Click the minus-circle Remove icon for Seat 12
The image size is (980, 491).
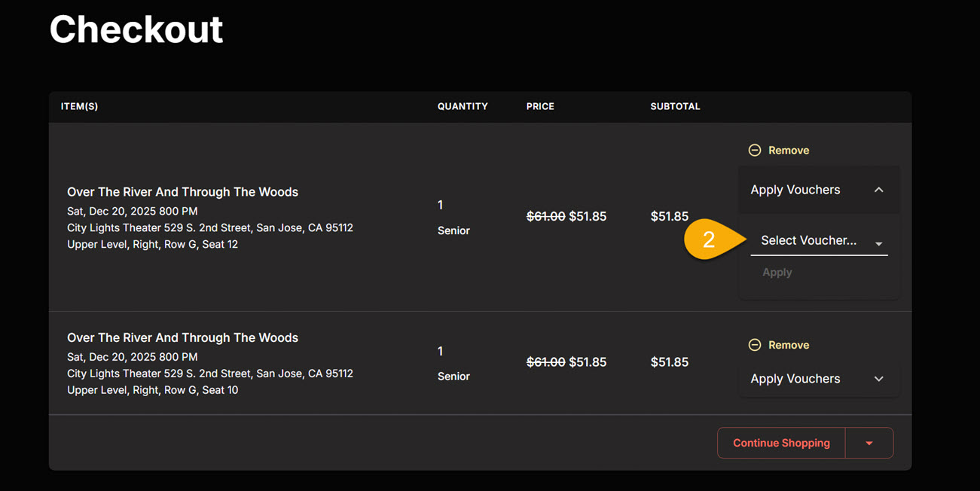pos(754,151)
